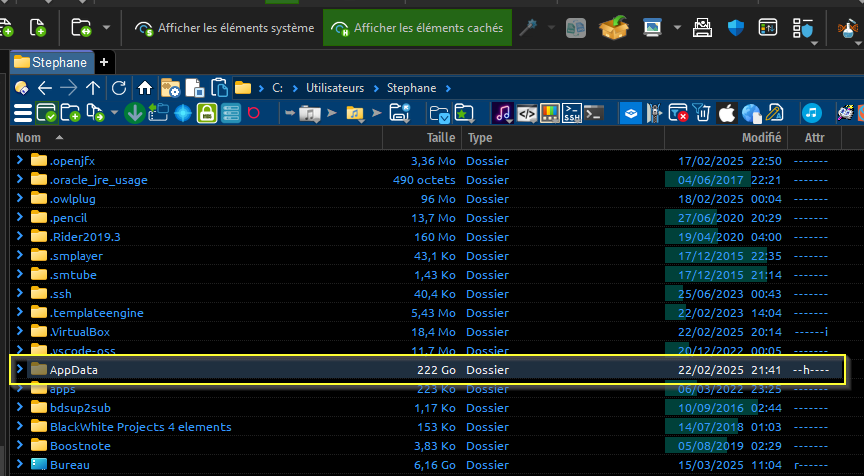Click the green padlock icon

pos(207,113)
